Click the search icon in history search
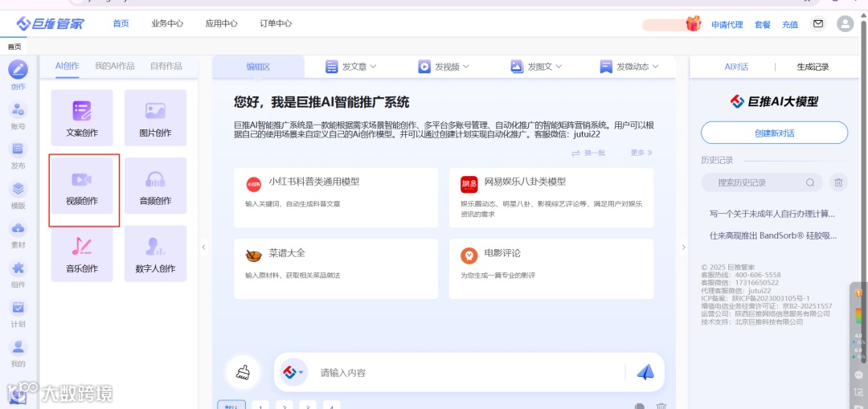The image size is (868, 409). [810, 182]
